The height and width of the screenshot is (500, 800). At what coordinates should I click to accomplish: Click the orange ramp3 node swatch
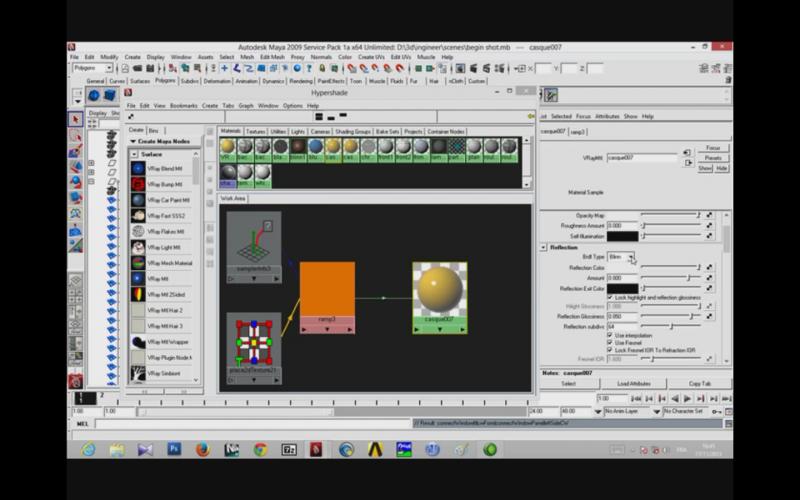click(x=328, y=289)
